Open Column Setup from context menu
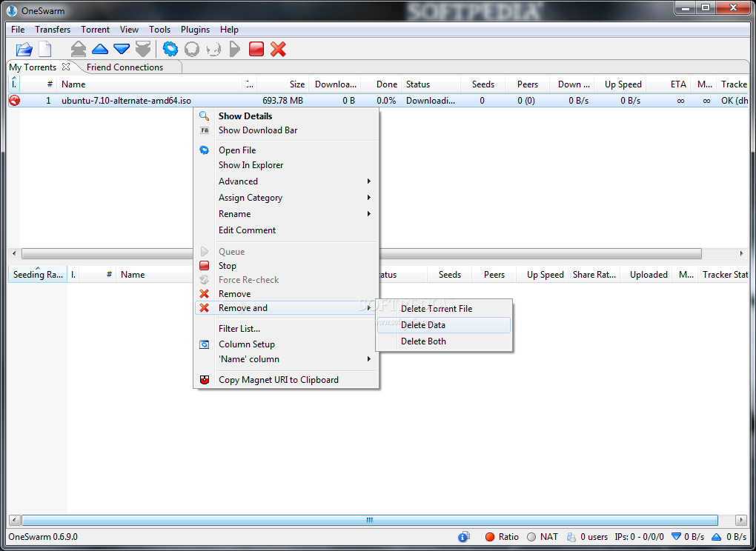The height and width of the screenshot is (551, 756). click(286, 344)
